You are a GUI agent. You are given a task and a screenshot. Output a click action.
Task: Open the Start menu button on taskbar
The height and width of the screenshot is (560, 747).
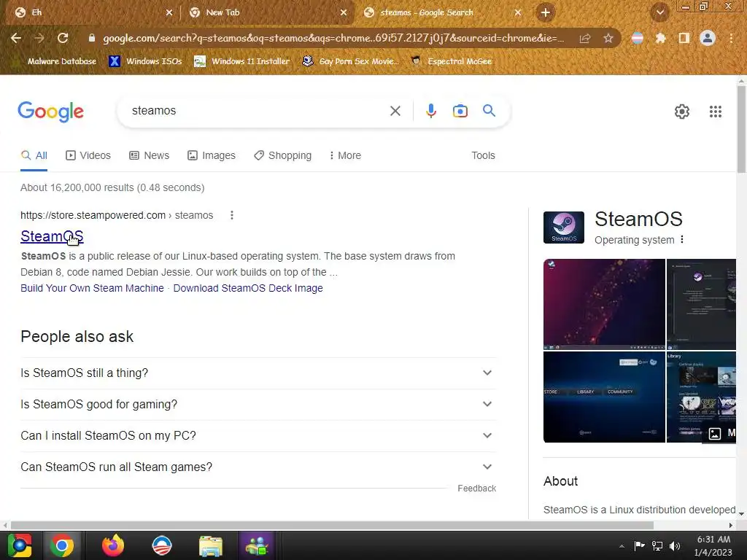tap(19, 545)
